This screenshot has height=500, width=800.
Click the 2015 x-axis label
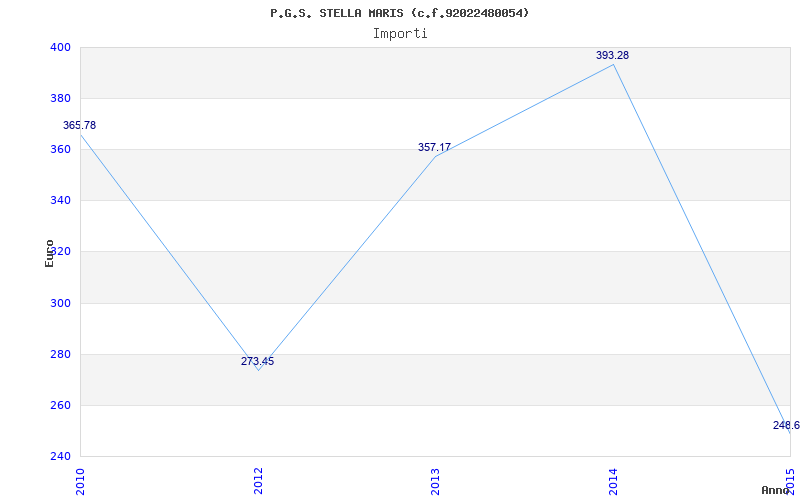[x=791, y=481]
